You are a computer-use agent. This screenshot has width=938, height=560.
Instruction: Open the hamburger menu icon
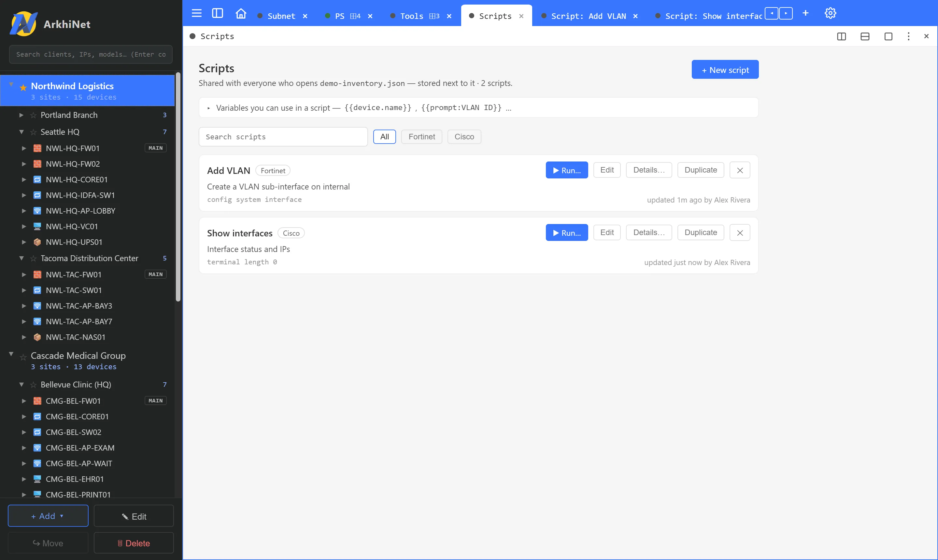(x=197, y=13)
